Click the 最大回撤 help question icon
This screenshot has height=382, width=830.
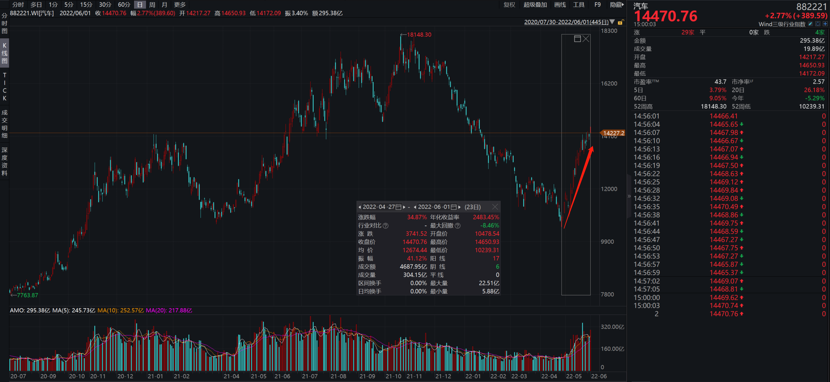pos(458,226)
